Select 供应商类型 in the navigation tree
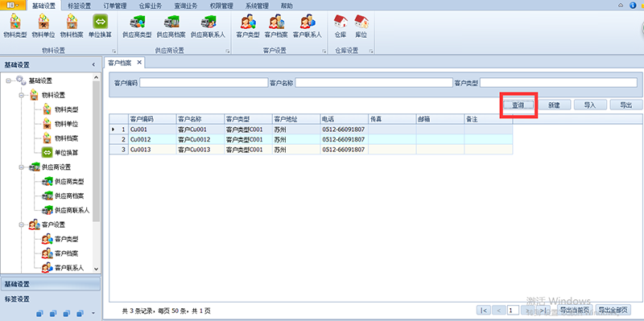This screenshot has width=644, height=321. pyautogui.click(x=69, y=182)
